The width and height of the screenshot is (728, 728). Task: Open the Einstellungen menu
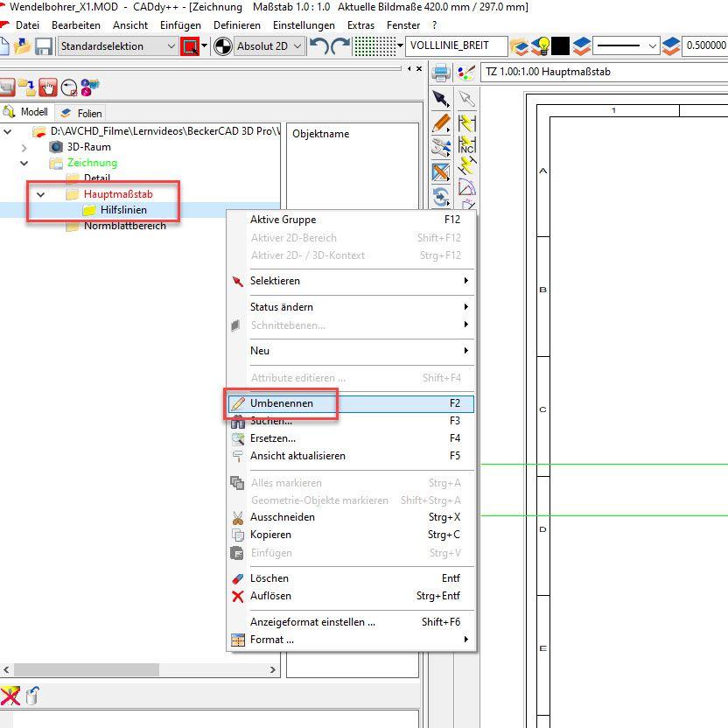304,25
